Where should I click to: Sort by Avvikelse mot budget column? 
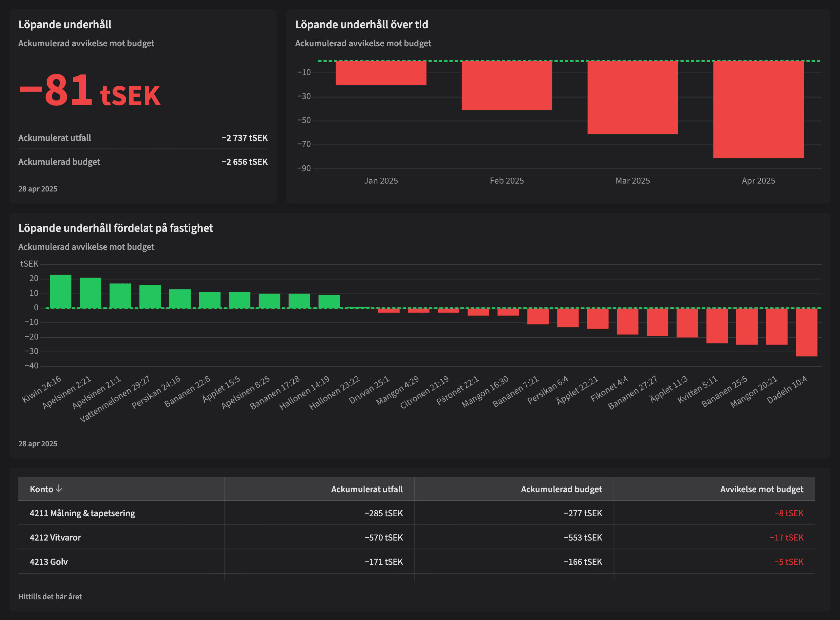click(761, 489)
